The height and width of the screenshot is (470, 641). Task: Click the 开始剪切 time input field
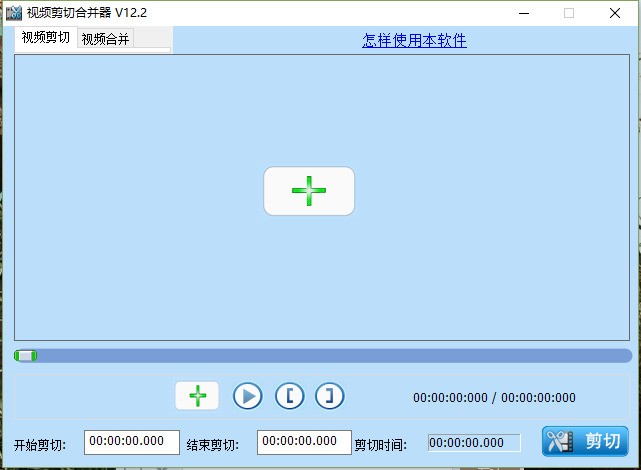pyautogui.click(x=132, y=442)
